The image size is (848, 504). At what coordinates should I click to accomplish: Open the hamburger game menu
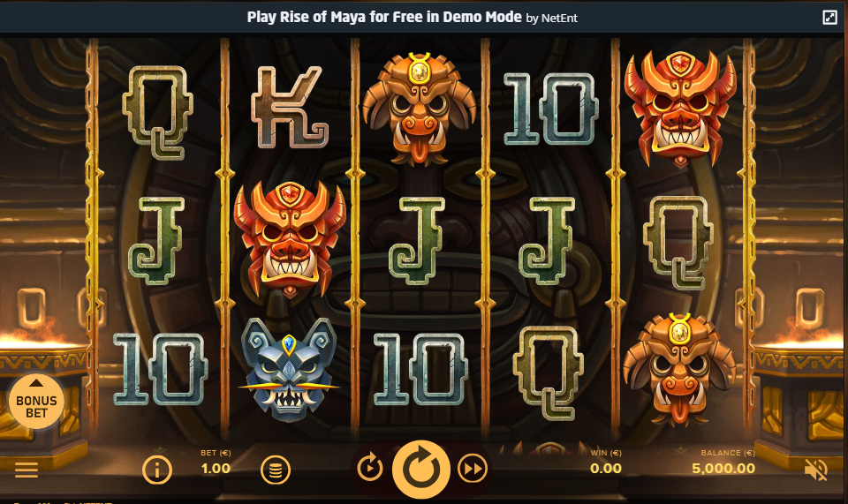26,470
